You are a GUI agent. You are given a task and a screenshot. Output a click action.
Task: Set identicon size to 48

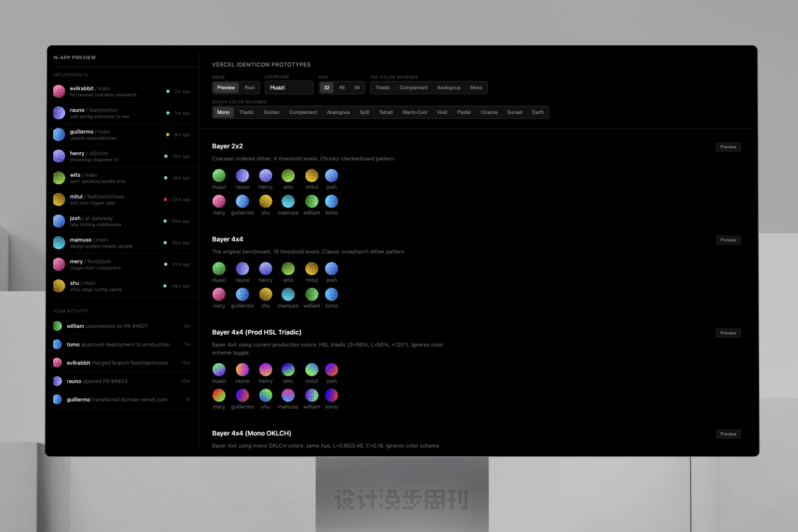click(342, 88)
